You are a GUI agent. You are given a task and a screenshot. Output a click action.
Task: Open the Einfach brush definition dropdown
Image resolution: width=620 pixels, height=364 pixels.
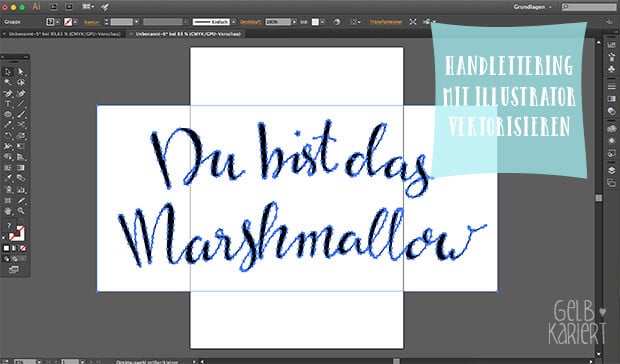click(234, 22)
